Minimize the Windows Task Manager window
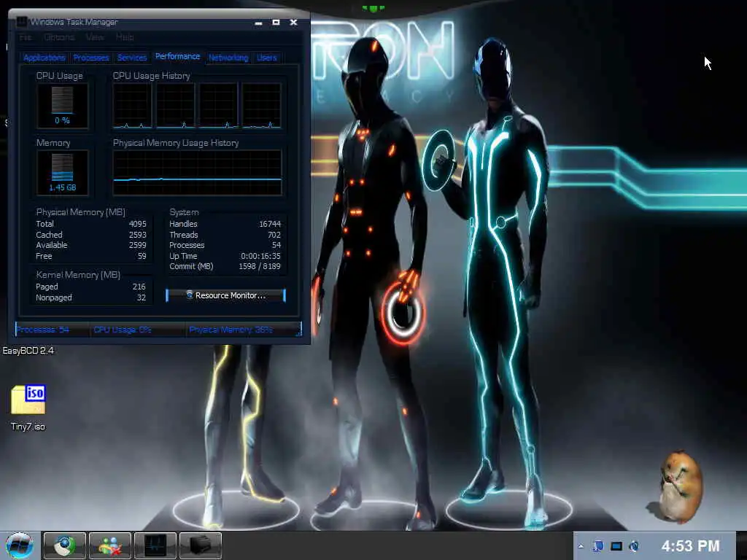Screen dimensions: 747x560 click(x=258, y=23)
